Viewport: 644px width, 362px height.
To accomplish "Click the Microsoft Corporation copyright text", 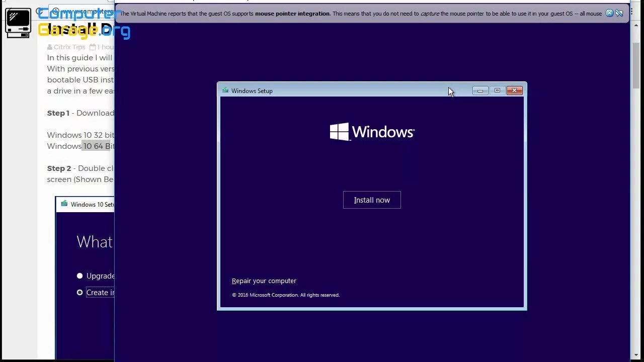I will coord(286,295).
